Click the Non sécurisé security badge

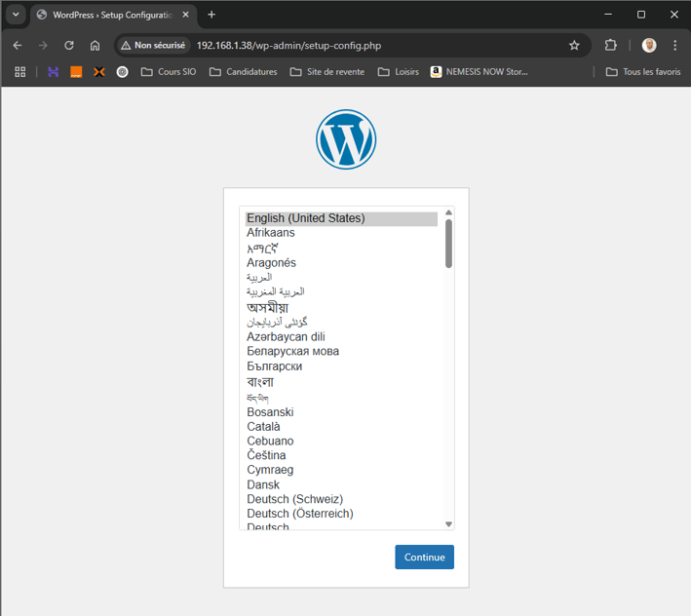click(x=153, y=46)
